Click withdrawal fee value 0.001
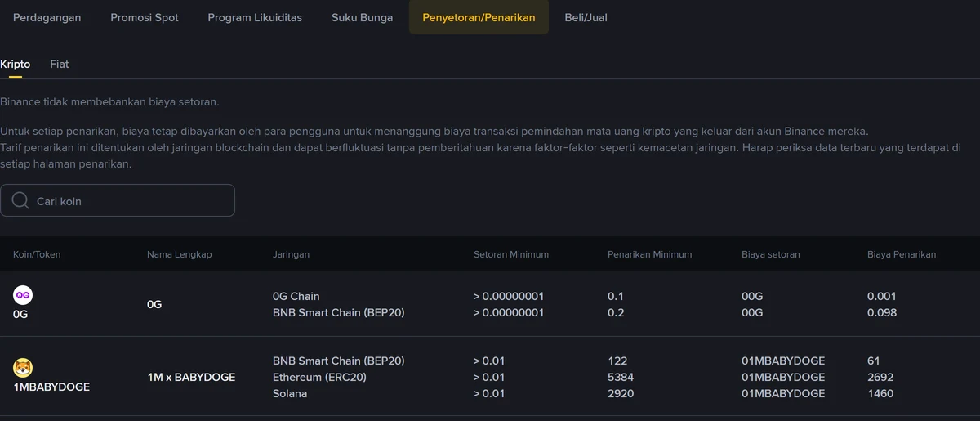Image resolution: width=980 pixels, height=421 pixels. click(882, 296)
